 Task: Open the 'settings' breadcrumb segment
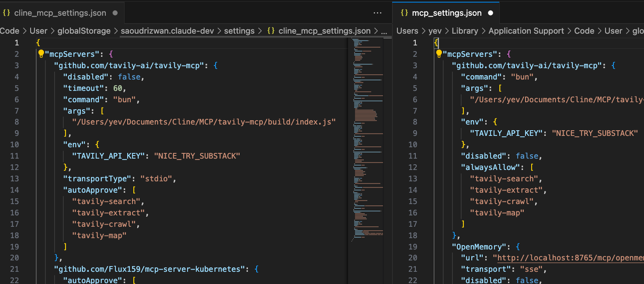click(239, 31)
